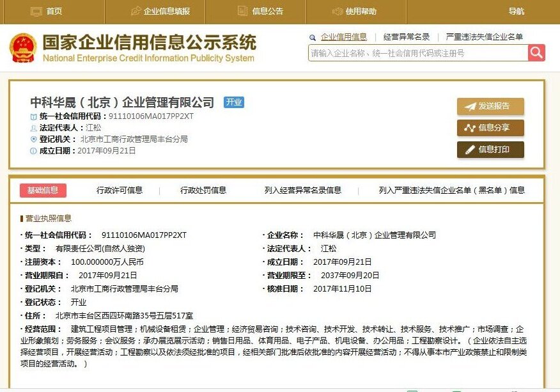The width and height of the screenshot is (560, 392).
Task: Click the national emblem logo
Action: tap(23, 48)
